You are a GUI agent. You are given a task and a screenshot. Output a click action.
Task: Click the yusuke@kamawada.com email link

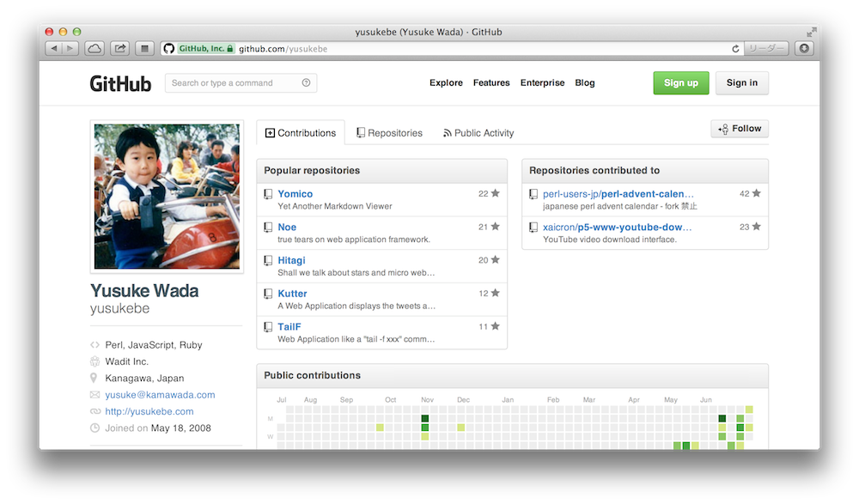coord(160,394)
